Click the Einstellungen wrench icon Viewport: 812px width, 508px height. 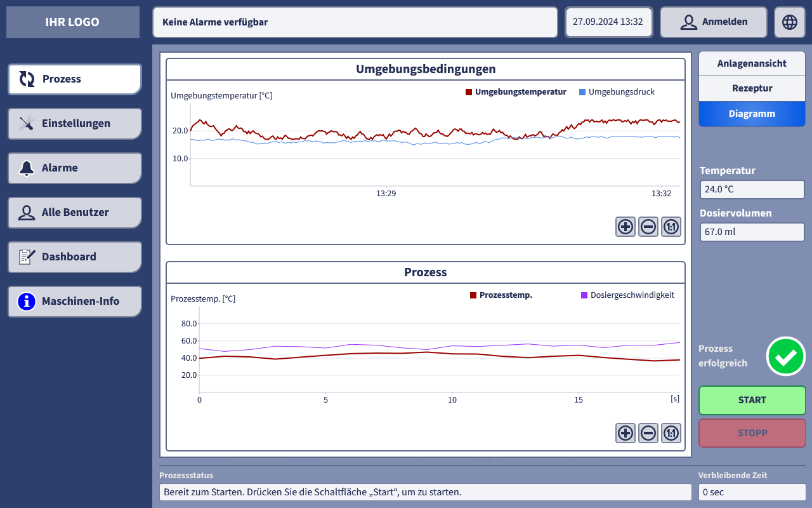[27, 123]
